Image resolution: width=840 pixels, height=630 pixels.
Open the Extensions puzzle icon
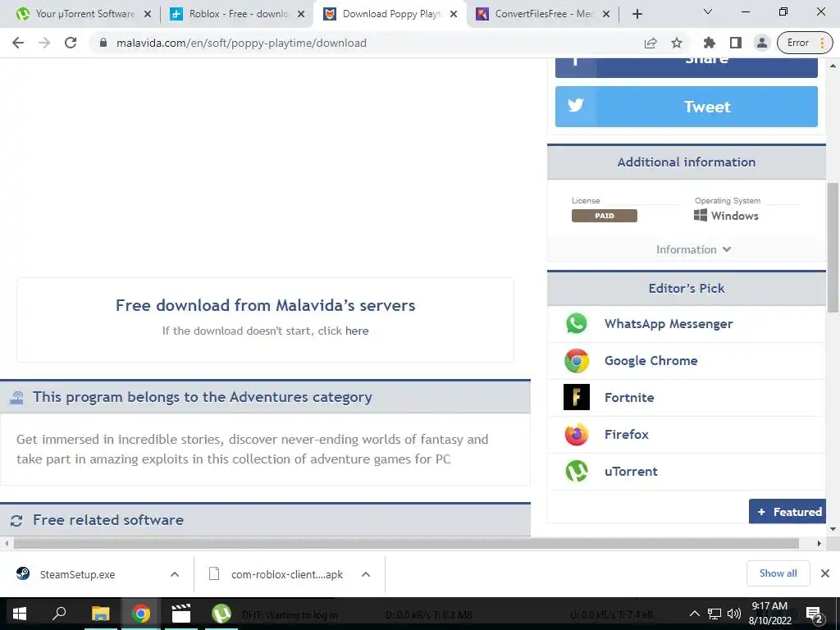[710, 43]
